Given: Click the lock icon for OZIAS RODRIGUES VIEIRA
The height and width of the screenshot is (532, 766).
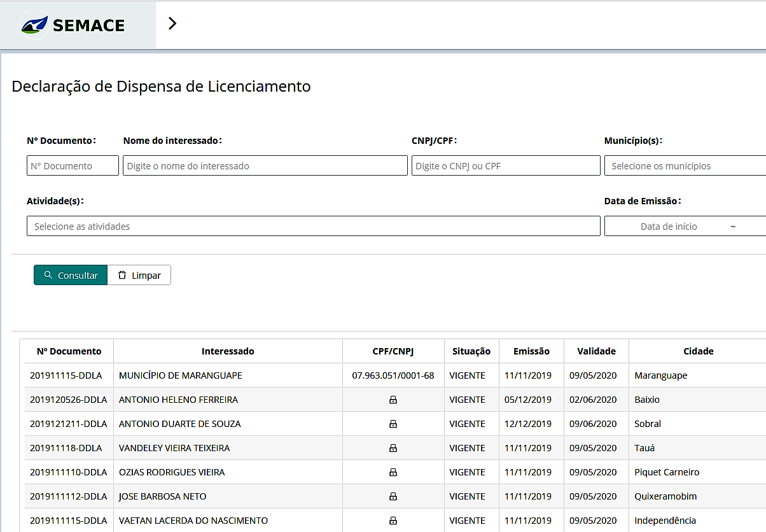Looking at the screenshot, I should [393, 472].
